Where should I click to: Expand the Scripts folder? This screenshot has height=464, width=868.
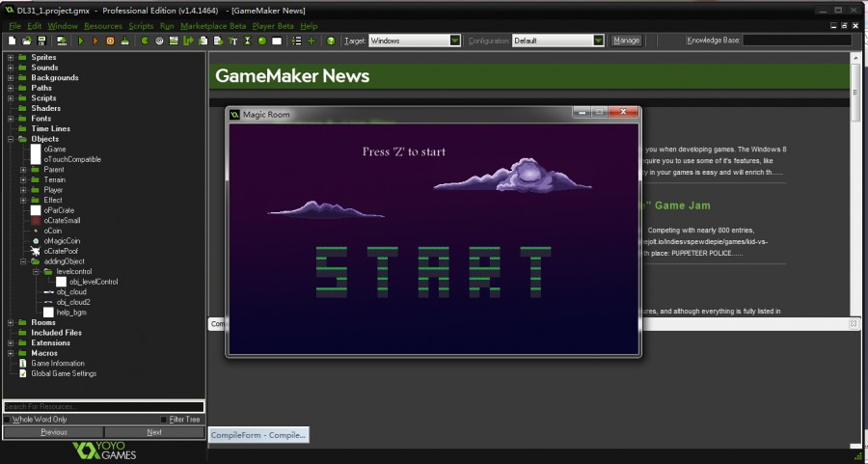click(11, 98)
